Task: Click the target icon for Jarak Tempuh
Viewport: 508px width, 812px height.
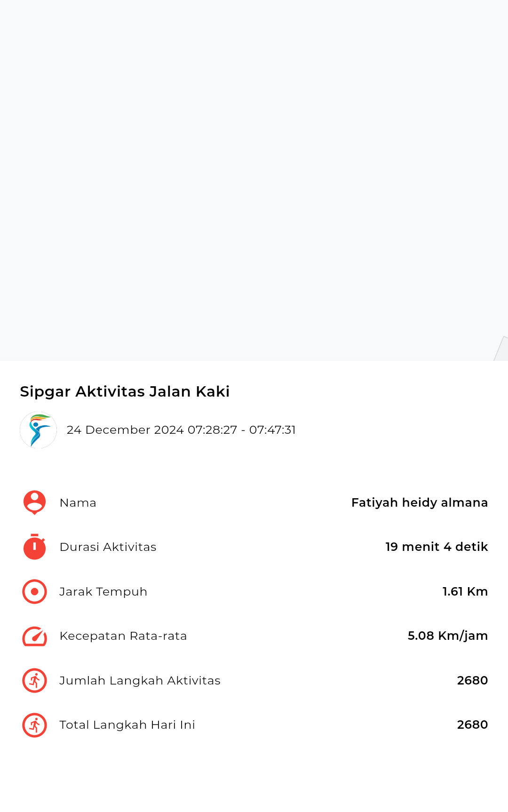Action: [34, 591]
